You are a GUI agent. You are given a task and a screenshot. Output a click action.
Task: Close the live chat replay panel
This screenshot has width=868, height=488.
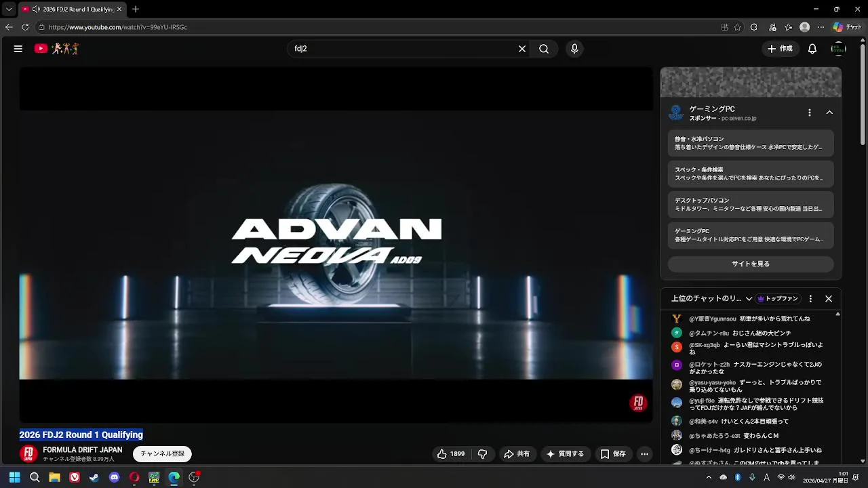(x=829, y=299)
